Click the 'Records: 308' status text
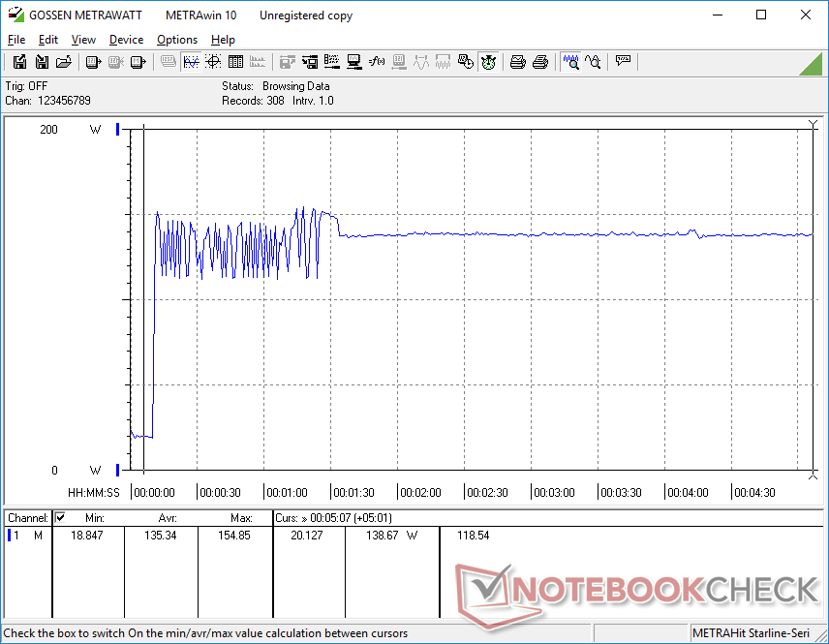This screenshot has width=829, height=644. click(x=253, y=101)
